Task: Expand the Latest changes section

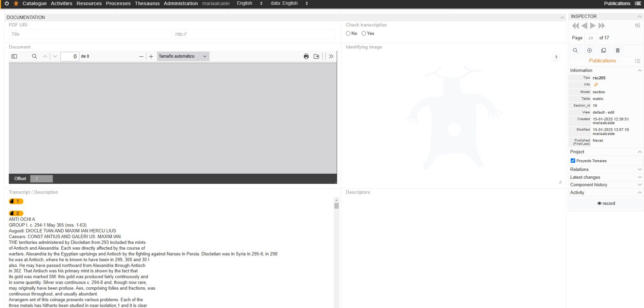Action: click(x=640, y=177)
